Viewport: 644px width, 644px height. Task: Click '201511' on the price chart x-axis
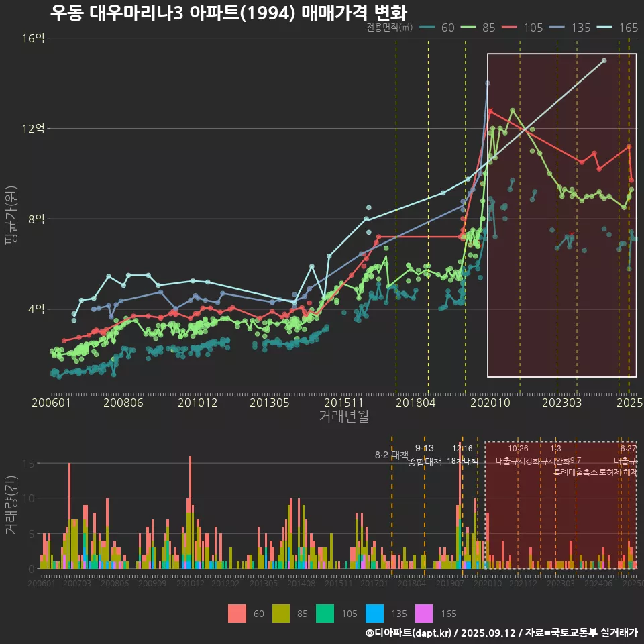[343, 402]
